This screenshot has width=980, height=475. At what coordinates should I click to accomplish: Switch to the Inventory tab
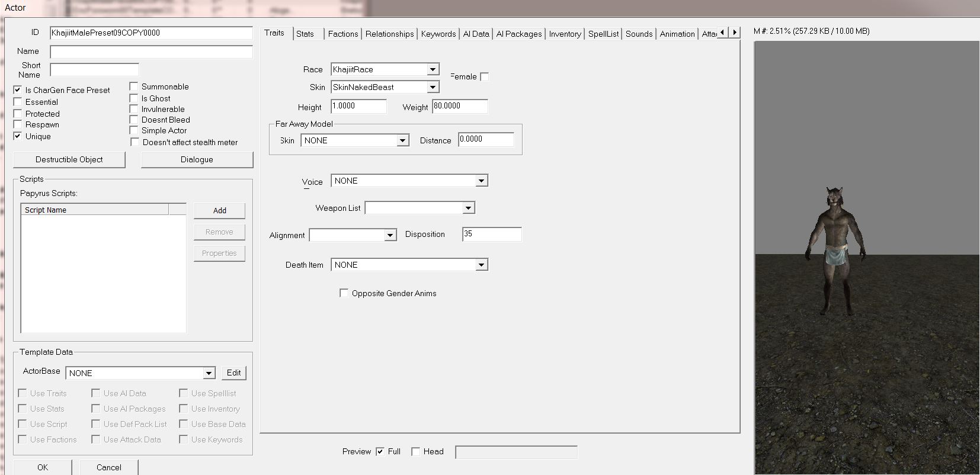pos(565,34)
